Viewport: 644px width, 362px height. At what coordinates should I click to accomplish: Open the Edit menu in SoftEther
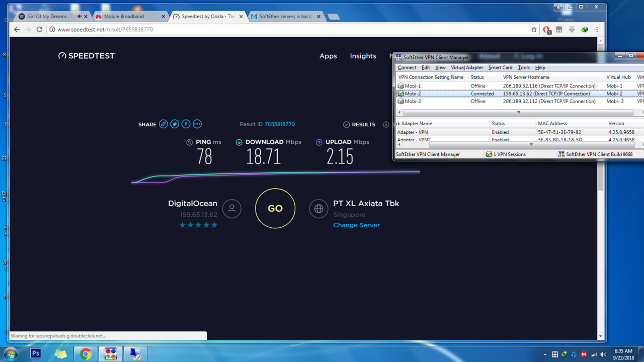point(426,67)
